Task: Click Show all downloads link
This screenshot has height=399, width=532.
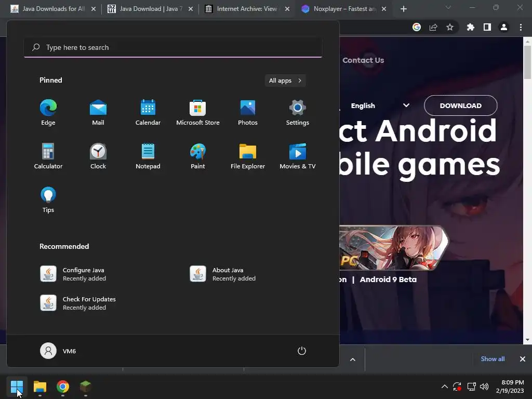Action: click(493, 359)
